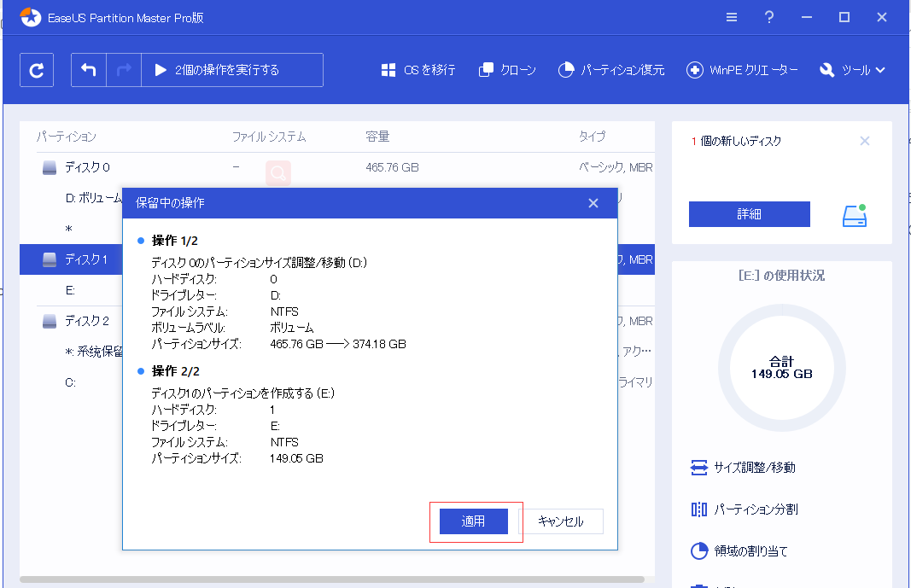Viewport: 911px width, 588px height.
Task: Launch WinPE Creator (WinPEクリエーター)
Action: click(x=743, y=70)
